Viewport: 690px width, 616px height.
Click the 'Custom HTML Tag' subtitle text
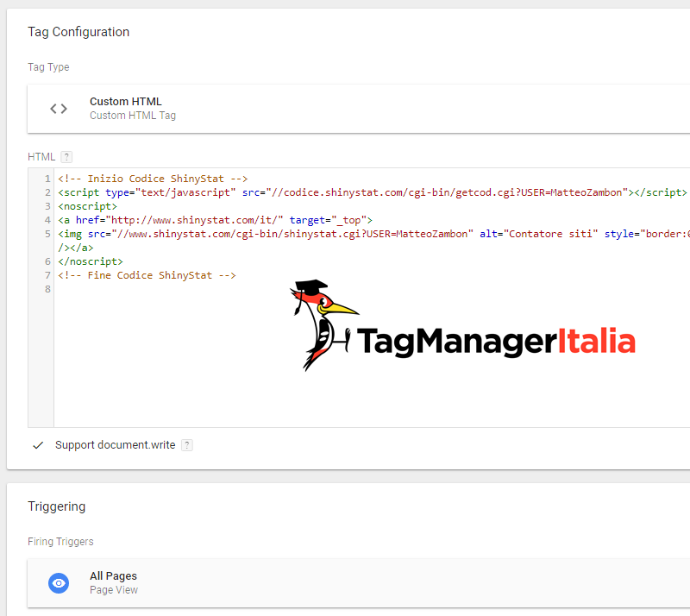[133, 116]
